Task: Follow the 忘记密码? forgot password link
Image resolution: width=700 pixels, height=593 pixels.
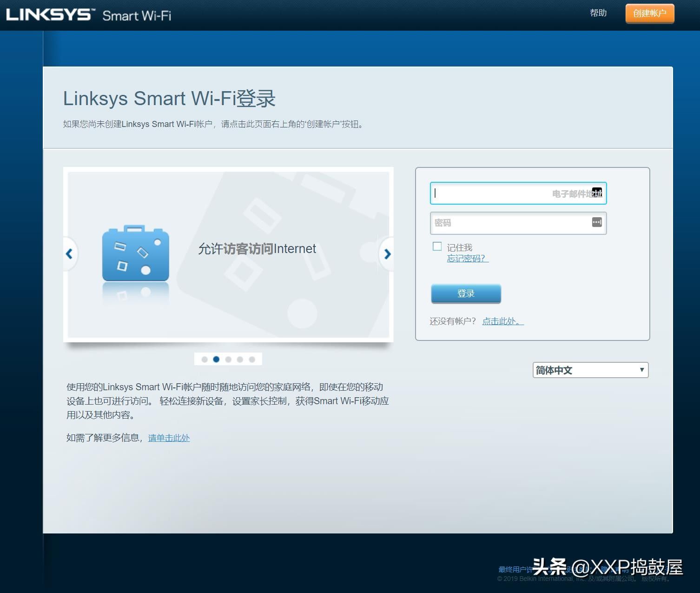Action: pos(467,259)
